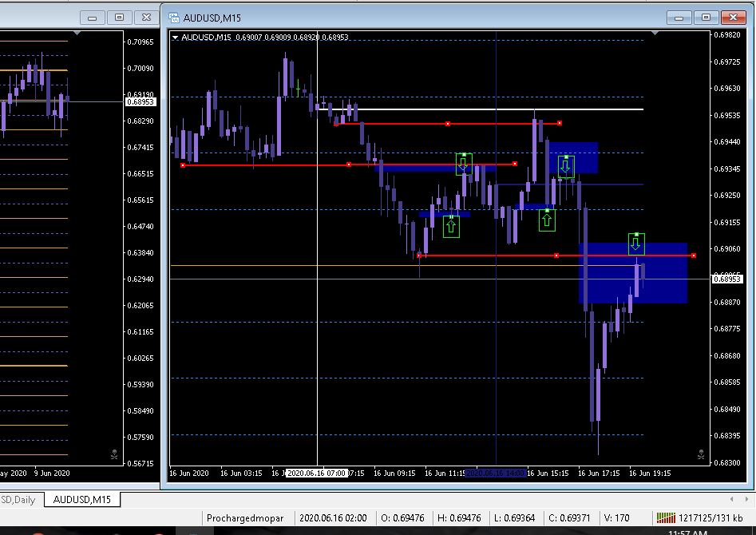Open the chart menu triangle beside AUDUSD,M15 header
Screen dimensions: 756x535
click(x=175, y=38)
